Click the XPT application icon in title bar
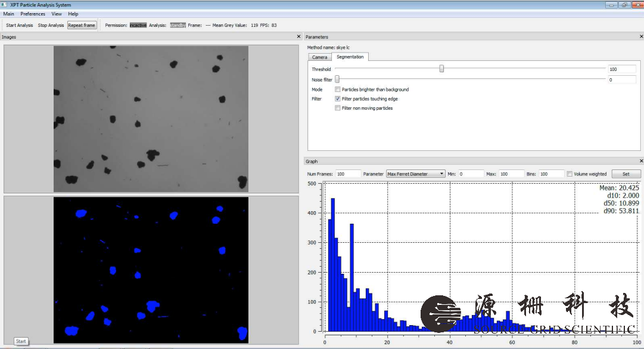 5,5
